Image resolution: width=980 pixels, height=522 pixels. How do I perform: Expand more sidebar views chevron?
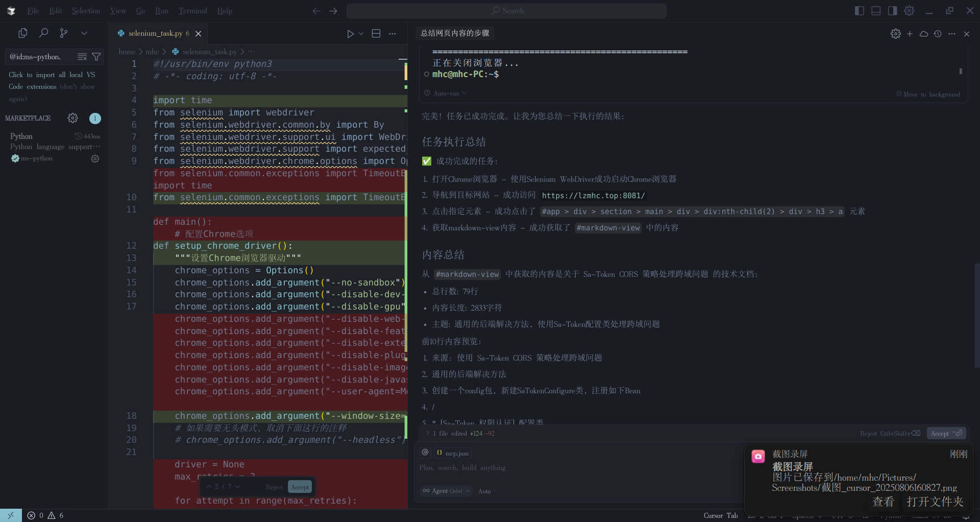coord(84,33)
